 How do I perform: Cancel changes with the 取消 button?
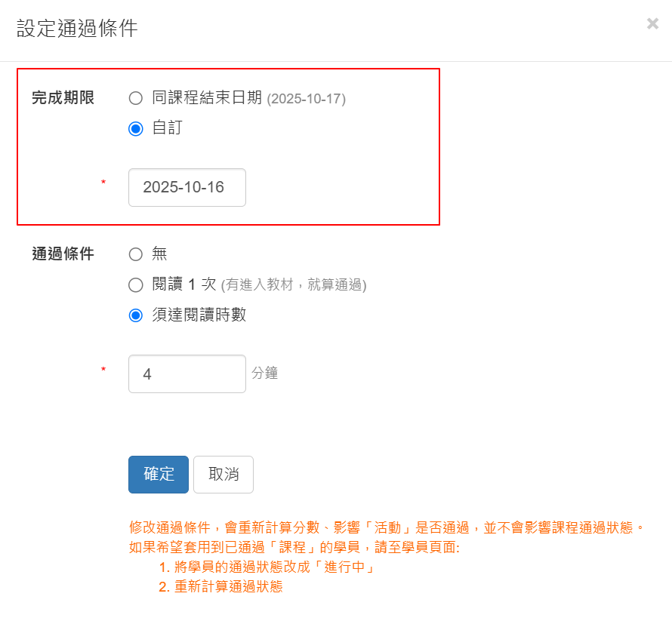pyautogui.click(x=223, y=475)
